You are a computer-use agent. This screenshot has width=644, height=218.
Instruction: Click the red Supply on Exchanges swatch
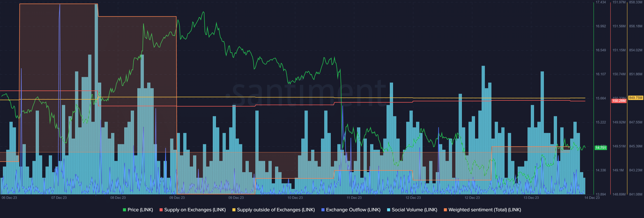click(161, 210)
